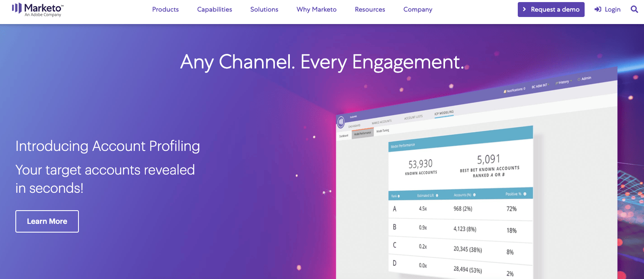Select the Why Marketo menu item

coord(316,10)
